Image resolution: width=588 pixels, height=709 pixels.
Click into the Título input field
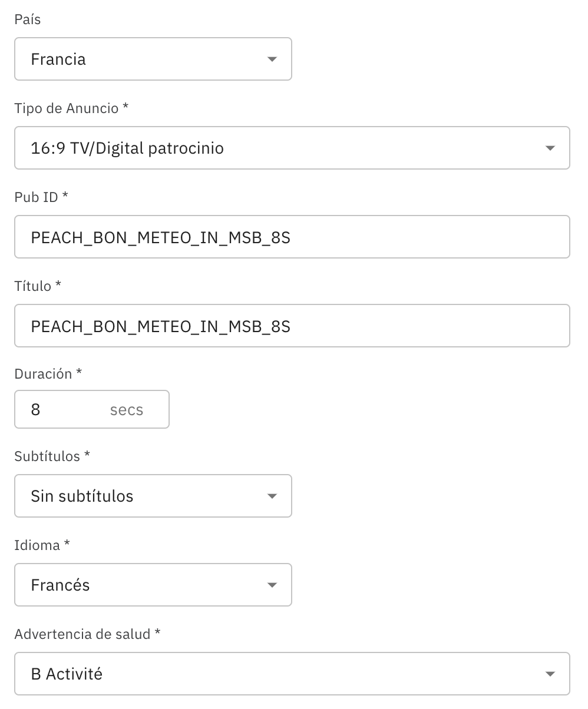pyautogui.click(x=292, y=326)
